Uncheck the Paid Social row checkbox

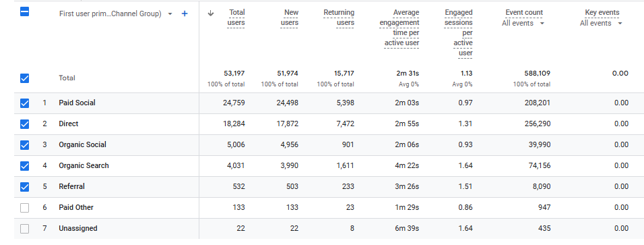pos(25,103)
